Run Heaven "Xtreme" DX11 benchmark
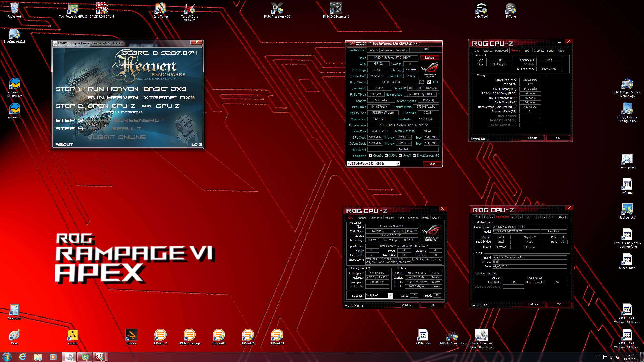The height and width of the screenshot is (362, 644). (141, 98)
